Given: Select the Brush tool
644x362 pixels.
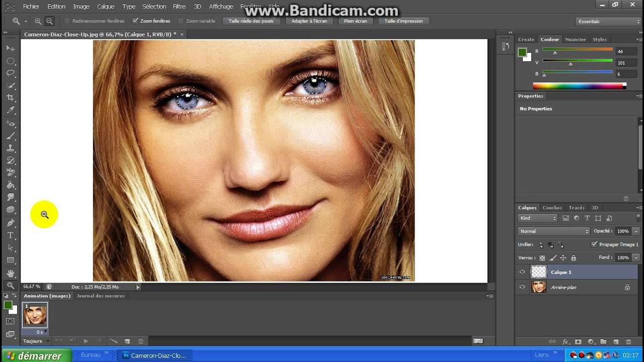Looking at the screenshot, I should (x=11, y=136).
